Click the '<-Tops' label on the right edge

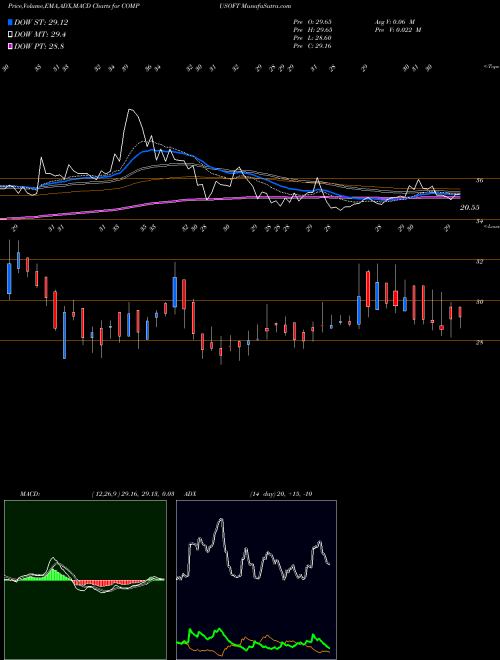coord(491,67)
